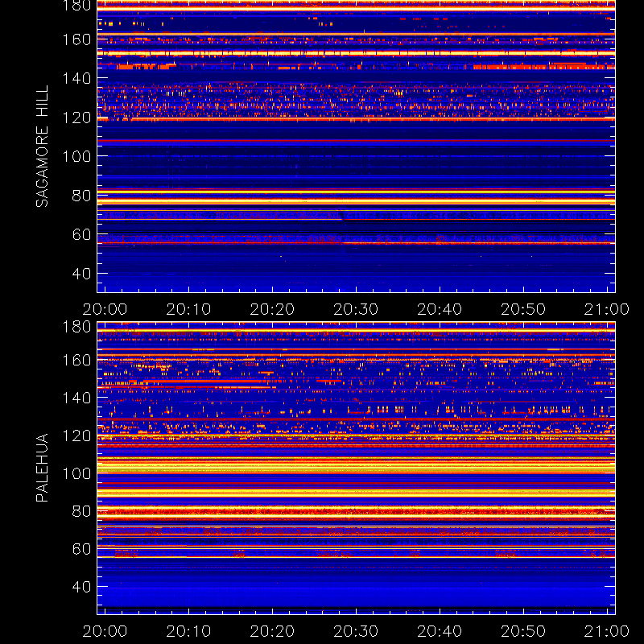644x644 pixels.
Task: Click the PALEHUA axis title
Action: [42, 468]
